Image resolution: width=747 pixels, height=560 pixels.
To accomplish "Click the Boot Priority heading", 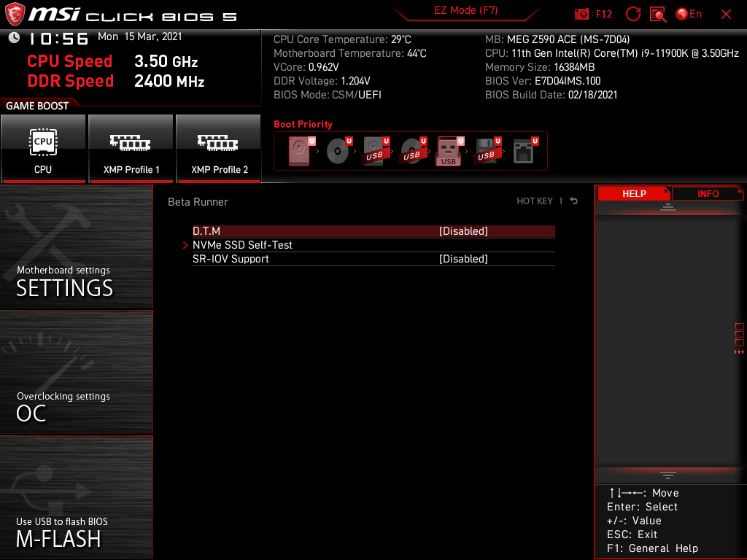I will tap(303, 124).
